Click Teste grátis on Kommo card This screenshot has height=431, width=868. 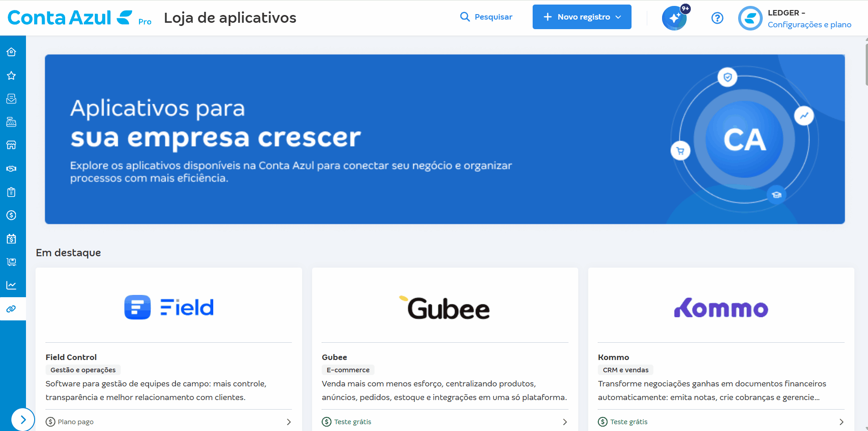(629, 422)
